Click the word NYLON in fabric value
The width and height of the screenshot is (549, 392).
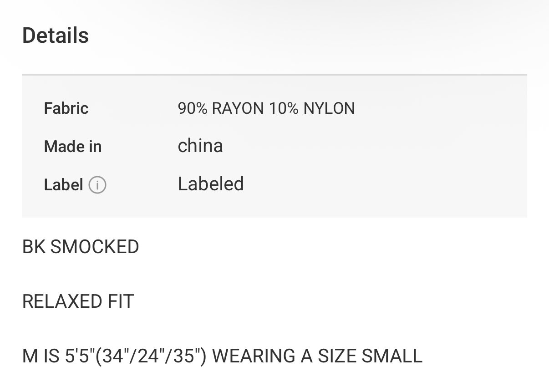click(x=329, y=108)
